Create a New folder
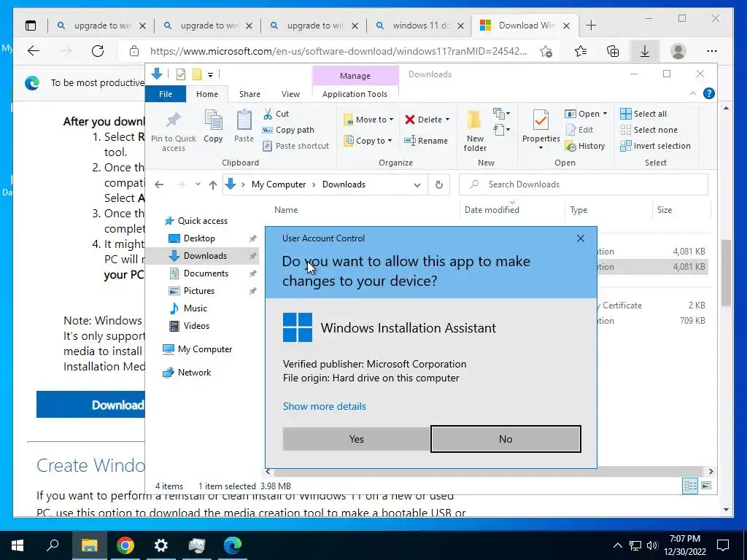Viewport: 747px width, 560px height. click(x=475, y=131)
